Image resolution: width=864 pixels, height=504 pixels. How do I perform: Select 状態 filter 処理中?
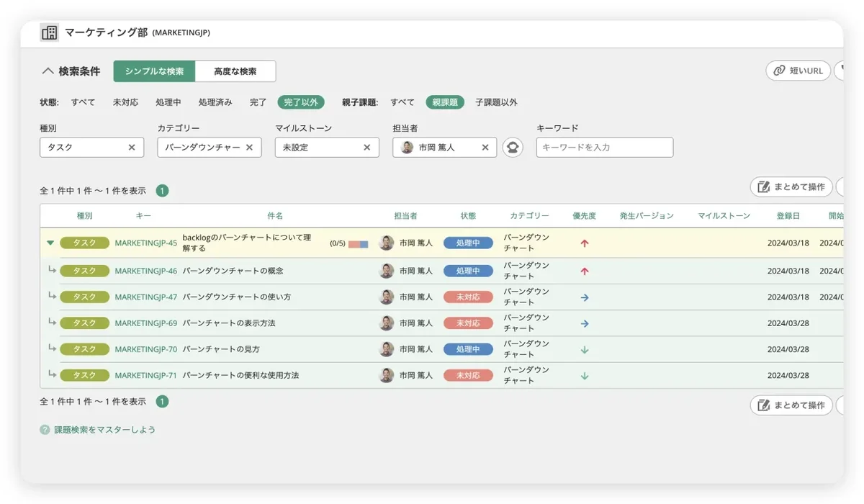click(168, 102)
